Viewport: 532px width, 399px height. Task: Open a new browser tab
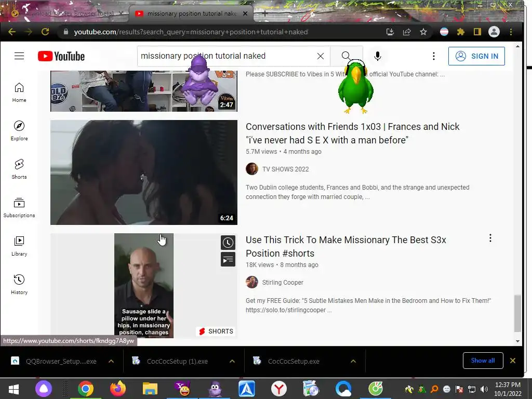264,14
